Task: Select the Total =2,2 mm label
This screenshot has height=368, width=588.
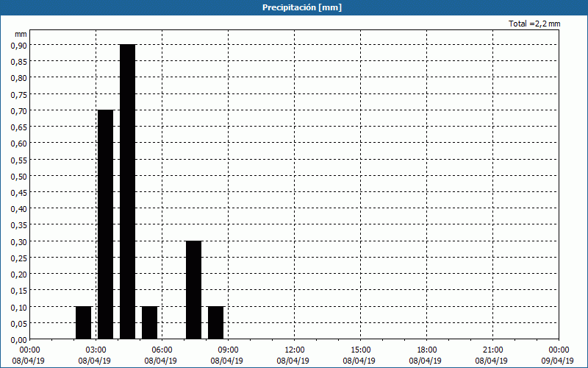Action: click(534, 24)
